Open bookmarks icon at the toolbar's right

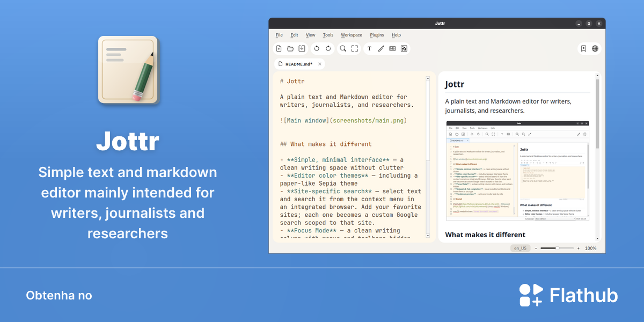pyautogui.click(x=583, y=48)
